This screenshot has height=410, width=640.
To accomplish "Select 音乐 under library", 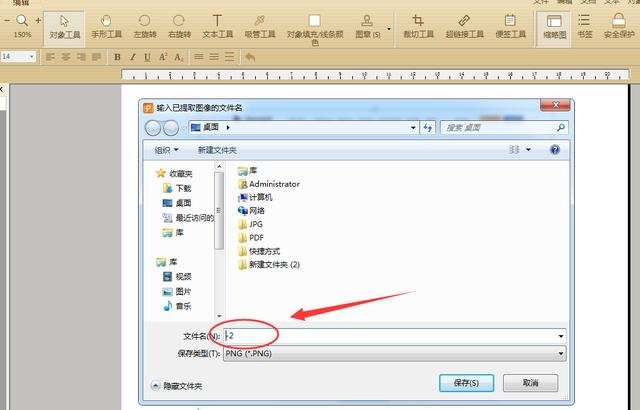I will (x=177, y=306).
